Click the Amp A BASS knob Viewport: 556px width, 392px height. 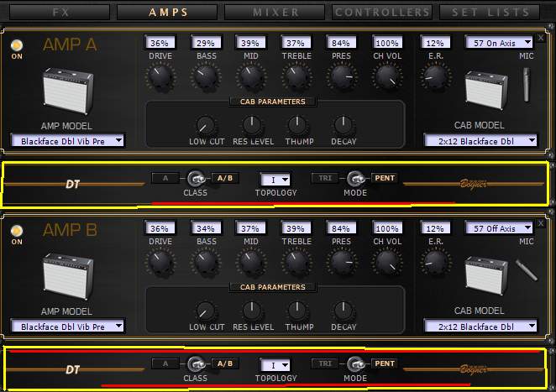pos(206,76)
